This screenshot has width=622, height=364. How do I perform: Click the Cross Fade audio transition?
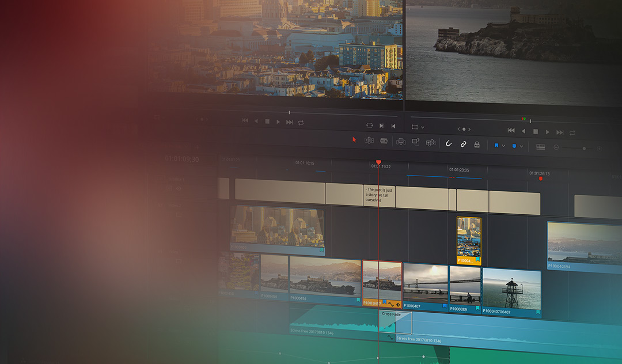pyautogui.click(x=395, y=323)
